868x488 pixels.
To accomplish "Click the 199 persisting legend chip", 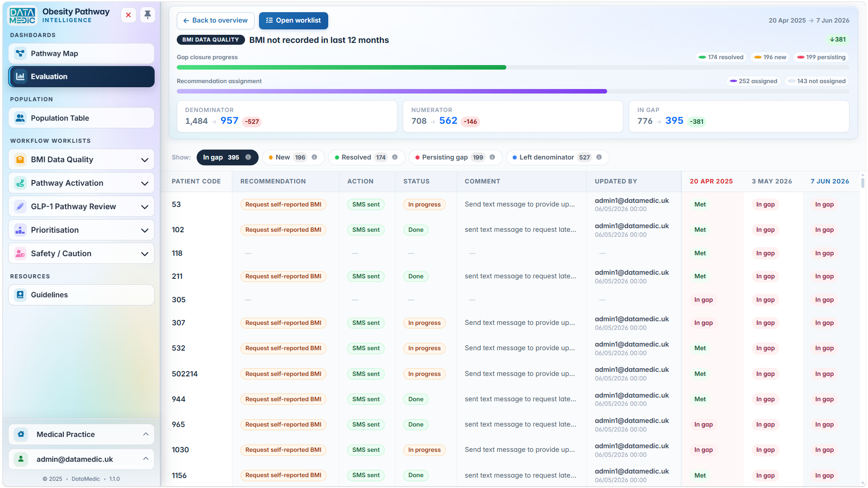I will [x=821, y=57].
